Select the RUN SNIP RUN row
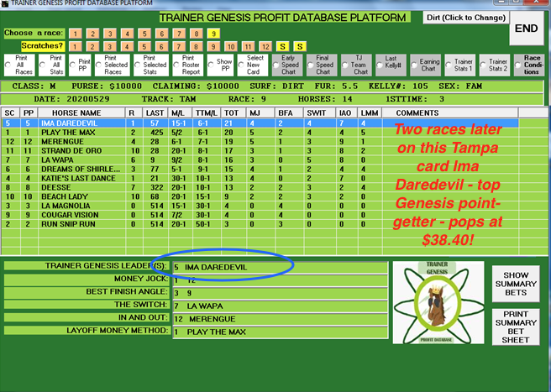Image resolution: width=551 pixels, height=392 pixels. pos(260,224)
